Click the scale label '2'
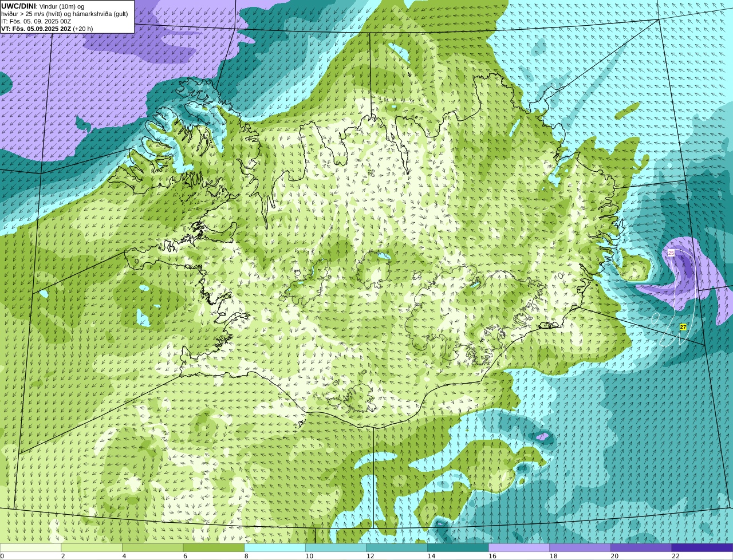Image resolution: width=733 pixels, height=560 pixels. click(x=63, y=556)
